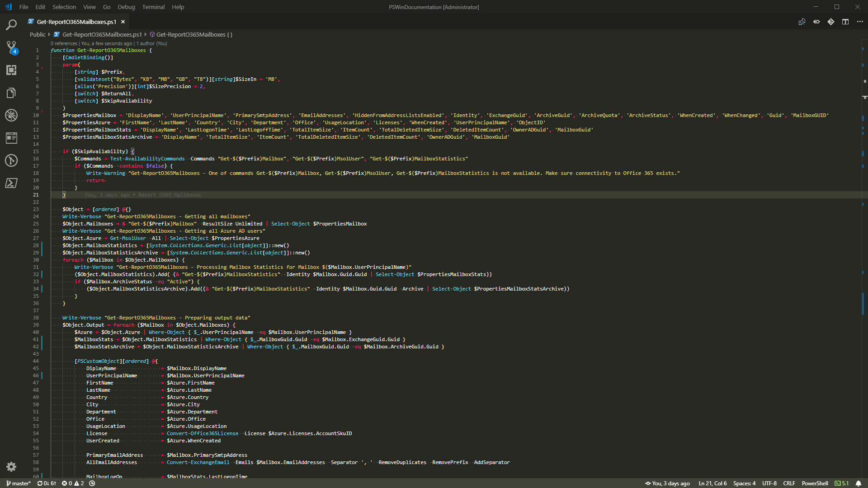Screen dimensions: 868x488
Task: Click the error and warning counter
Action: coord(74,483)
